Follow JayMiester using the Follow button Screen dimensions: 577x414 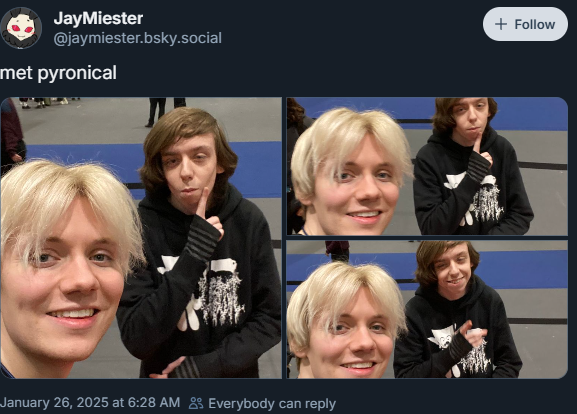525,24
